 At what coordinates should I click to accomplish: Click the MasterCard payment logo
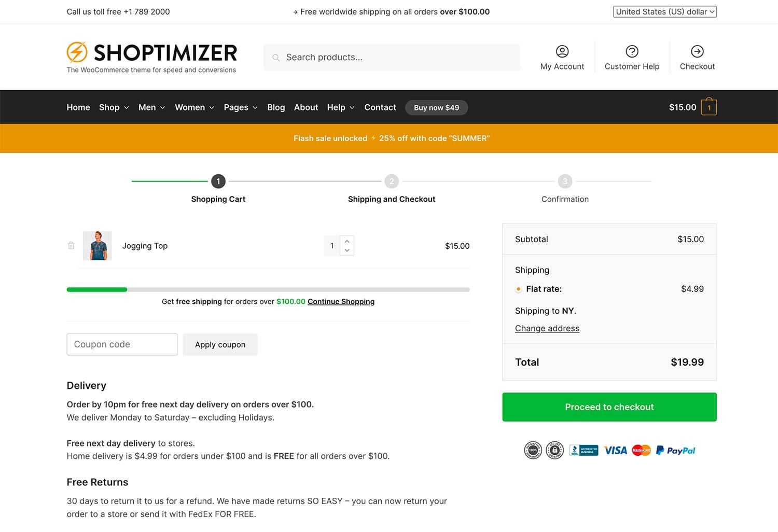642,451
